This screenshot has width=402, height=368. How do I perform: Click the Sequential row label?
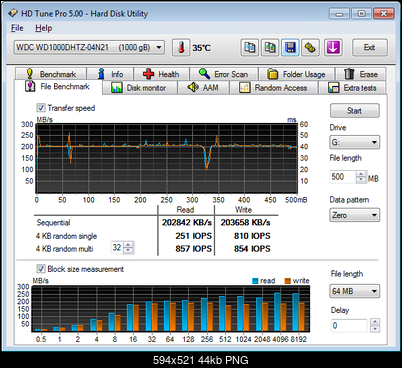click(x=53, y=222)
